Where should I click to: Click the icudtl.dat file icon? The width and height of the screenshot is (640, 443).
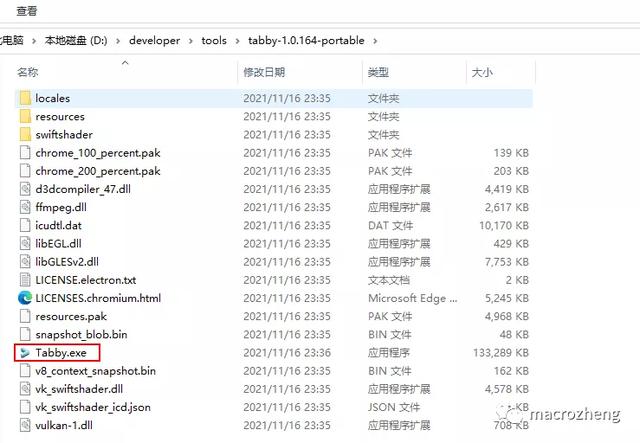tap(25, 225)
